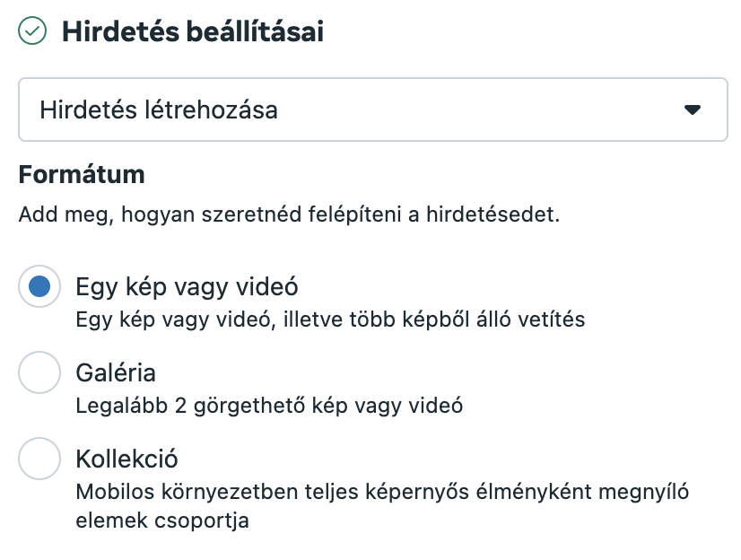
Task: Click the green checkmark icon beside Hirdetés beállításai
Action: point(32,31)
